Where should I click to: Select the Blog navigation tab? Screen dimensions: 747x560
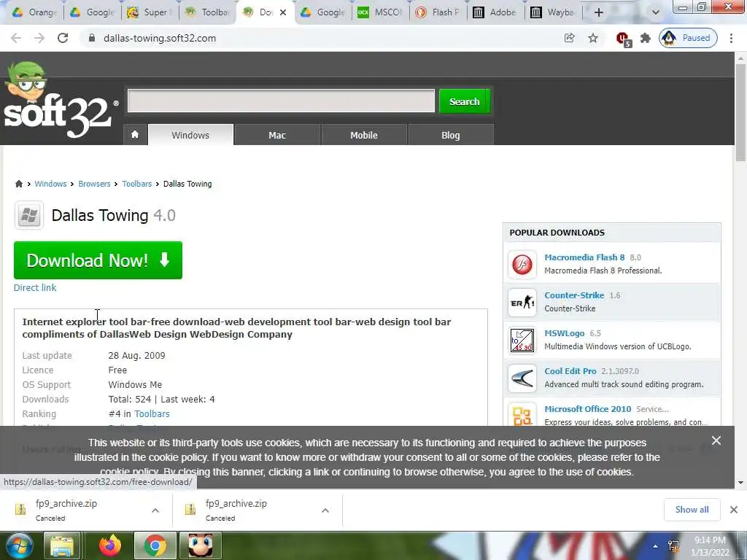pyautogui.click(x=451, y=135)
